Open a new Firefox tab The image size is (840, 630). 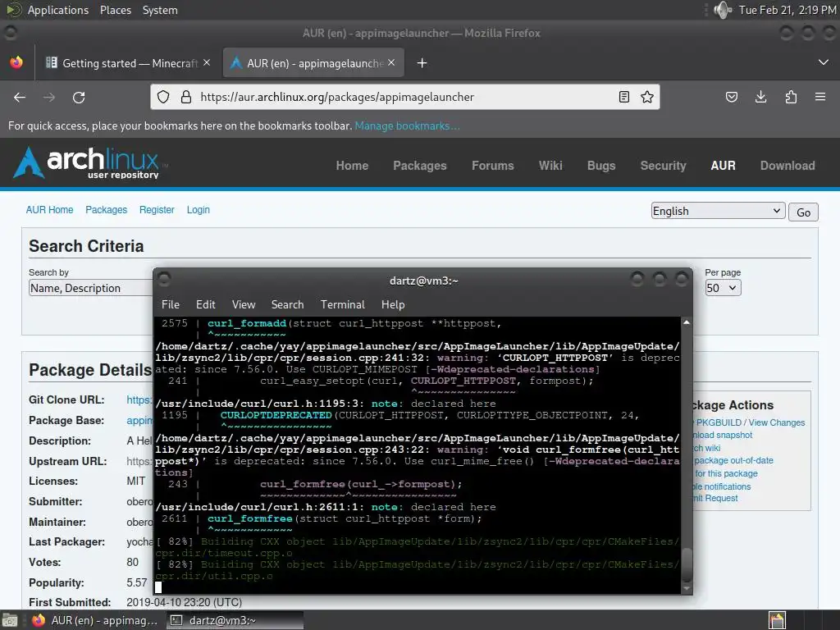point(422,63)
